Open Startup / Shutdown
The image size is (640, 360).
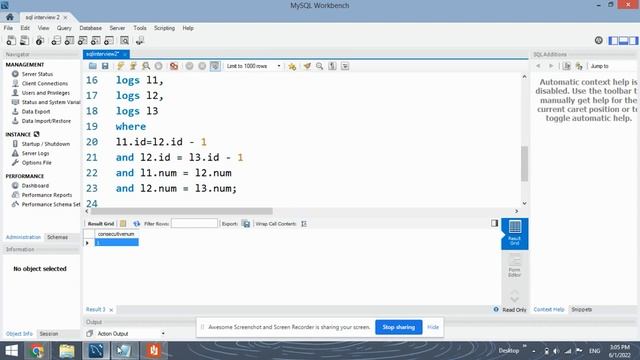pyautogui.click(x=46, y=144)
